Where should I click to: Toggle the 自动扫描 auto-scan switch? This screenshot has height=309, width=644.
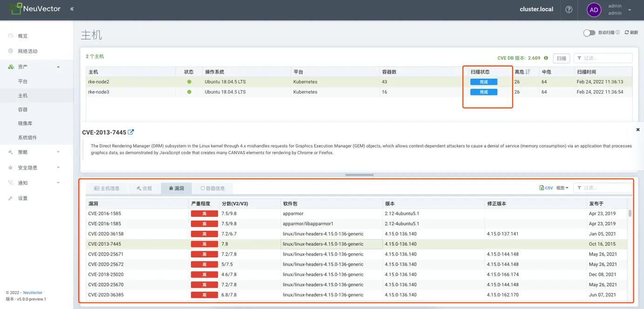coord(589,33)
